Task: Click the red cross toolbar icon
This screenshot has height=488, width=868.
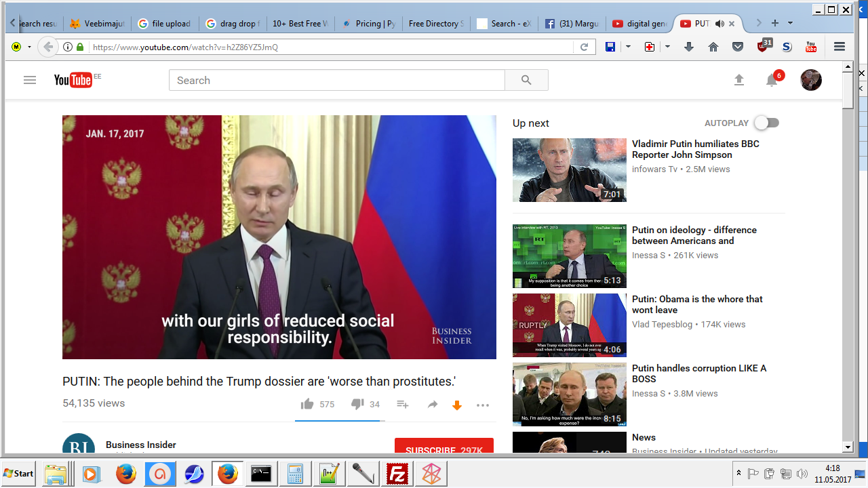Action: pos(650,47)
